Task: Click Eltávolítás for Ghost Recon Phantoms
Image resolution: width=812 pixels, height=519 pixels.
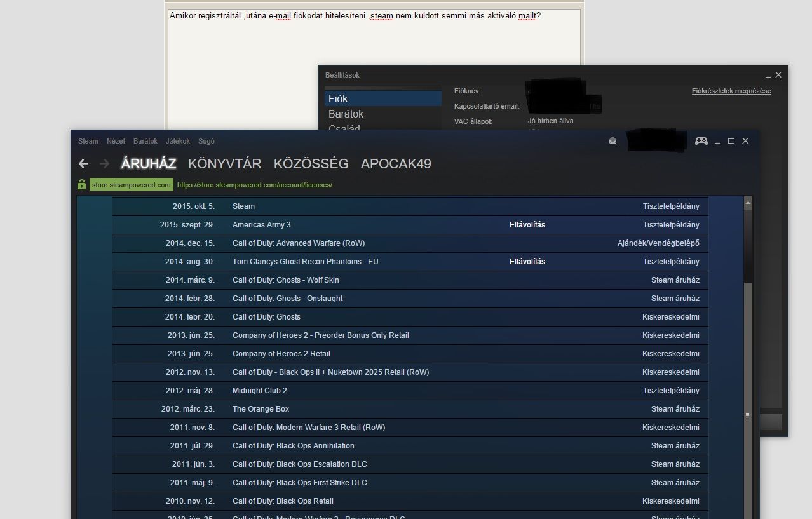Action: [x=527, y=262]
